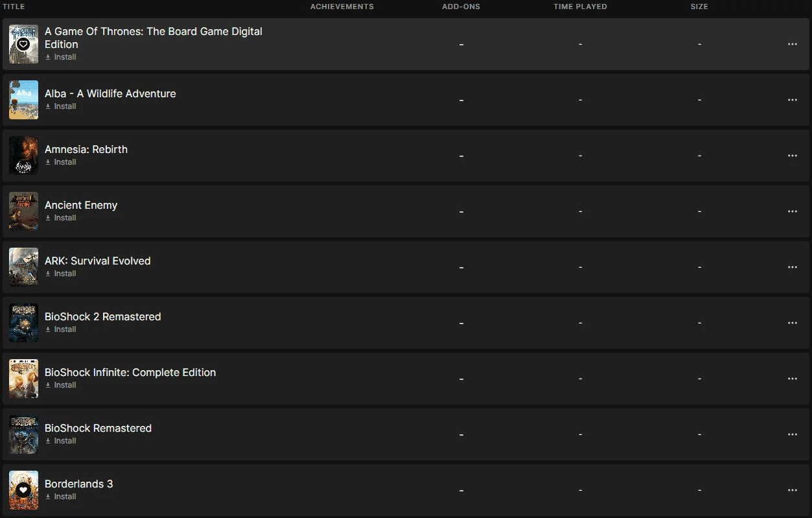Install BioShock Remastered
This screenshot has height=518, width=812.
(x=61, y=441)
